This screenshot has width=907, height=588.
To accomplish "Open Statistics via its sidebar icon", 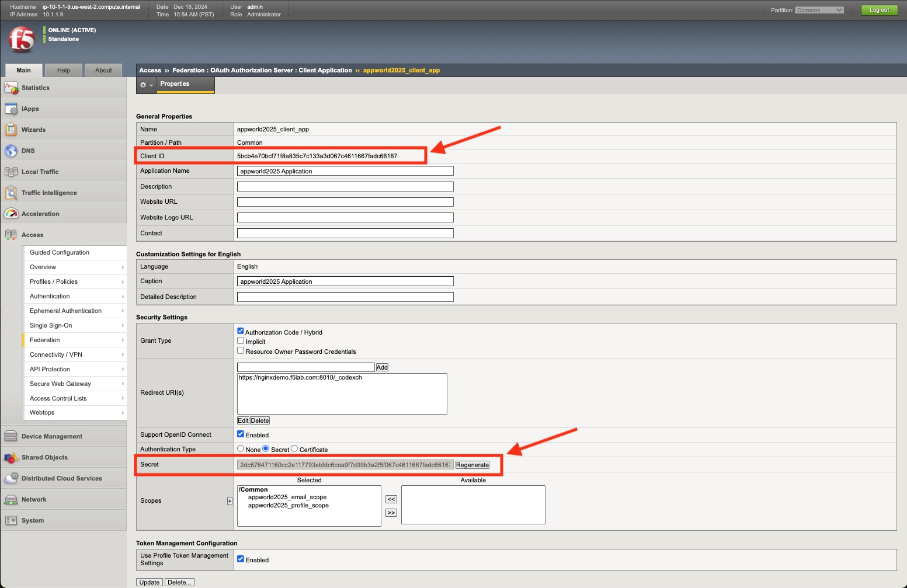I will (11, 88).
